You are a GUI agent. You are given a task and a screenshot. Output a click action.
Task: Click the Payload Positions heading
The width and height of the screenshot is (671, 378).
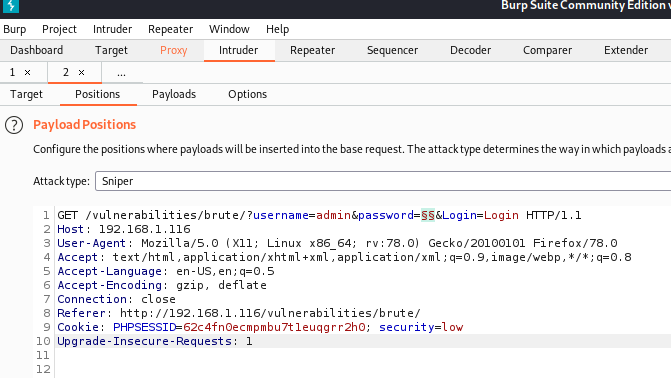pyautogui.click(x=84, y=125)
